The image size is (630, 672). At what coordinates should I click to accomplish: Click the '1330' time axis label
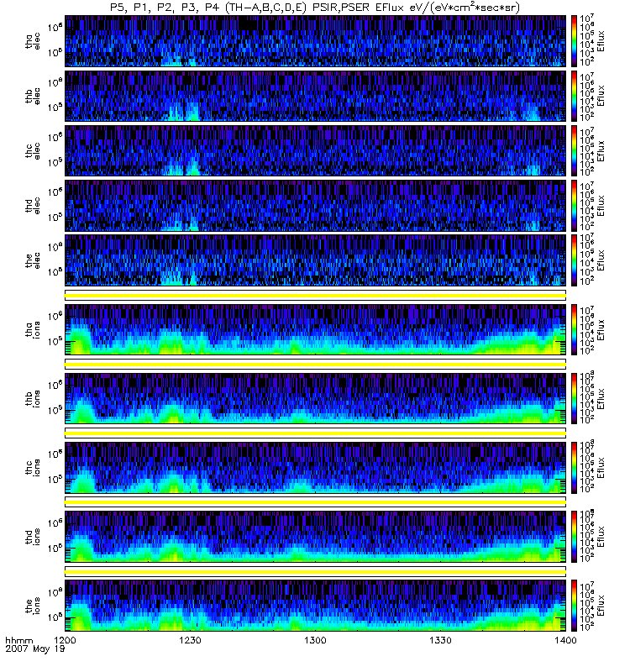click(x=440, y=640)
